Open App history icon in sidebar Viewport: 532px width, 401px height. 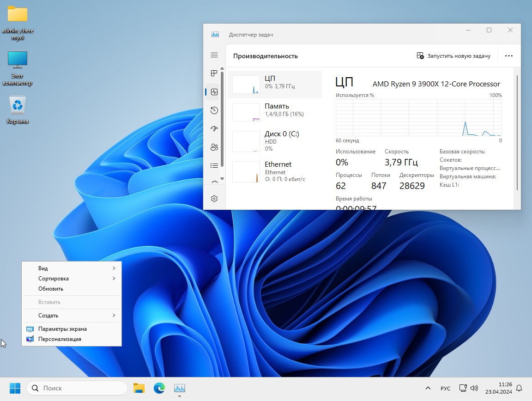(214, 110)
